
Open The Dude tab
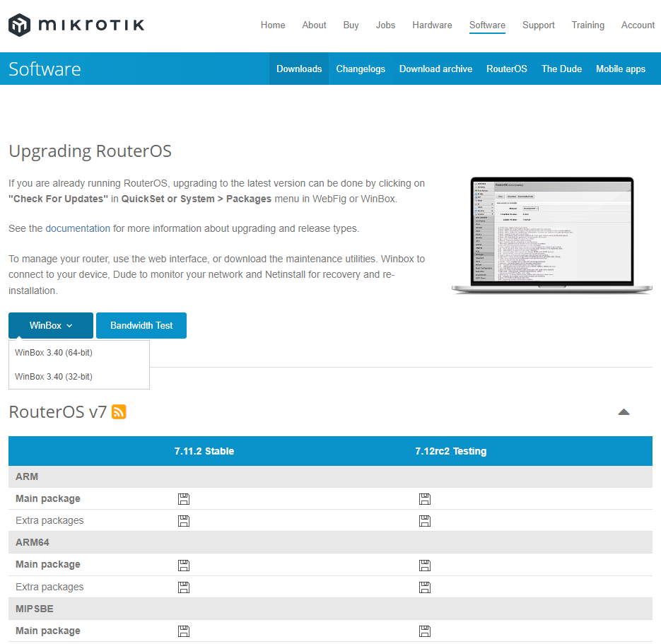561,69
